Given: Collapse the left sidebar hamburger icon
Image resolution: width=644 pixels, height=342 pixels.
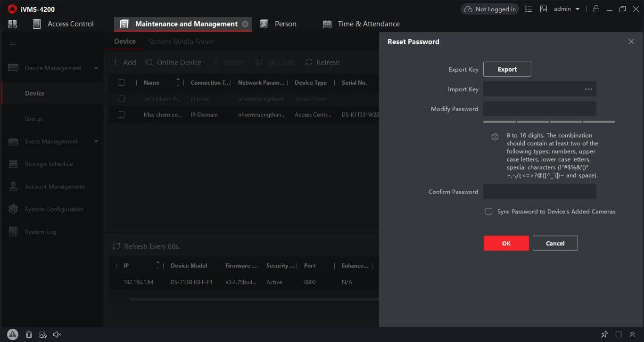Looking at the screenshot, I should click(13, 45).
